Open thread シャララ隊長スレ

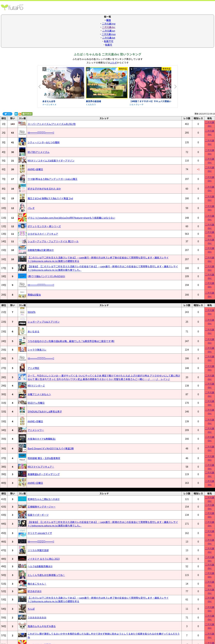point(37,350)
